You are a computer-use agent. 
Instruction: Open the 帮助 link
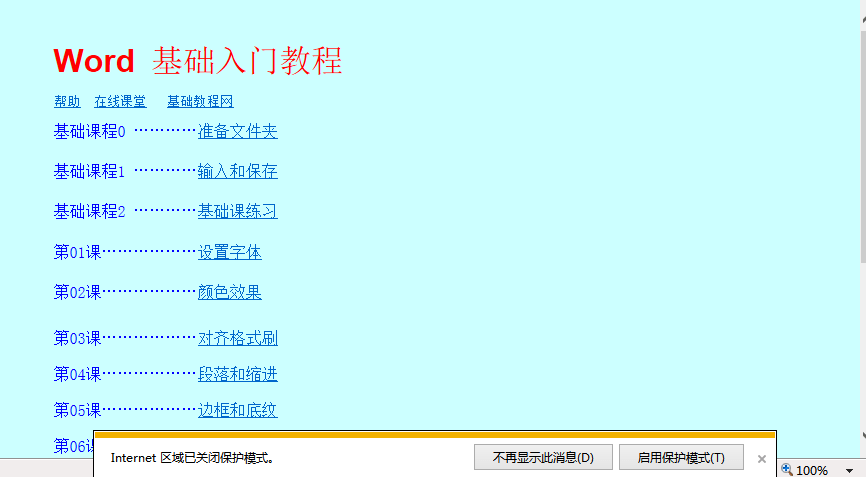pyautogui.click(x=67, y=102)
